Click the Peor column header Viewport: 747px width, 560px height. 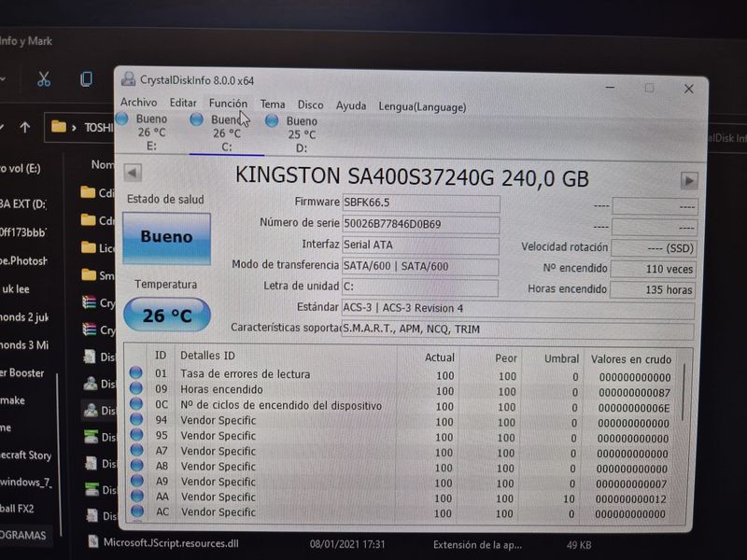[506, 358]
